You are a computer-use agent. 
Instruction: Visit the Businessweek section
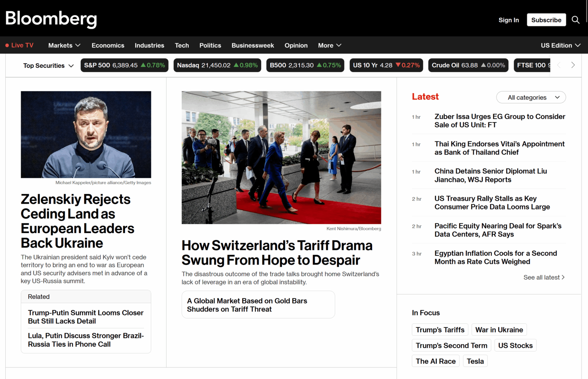click(x=253, y=45)
